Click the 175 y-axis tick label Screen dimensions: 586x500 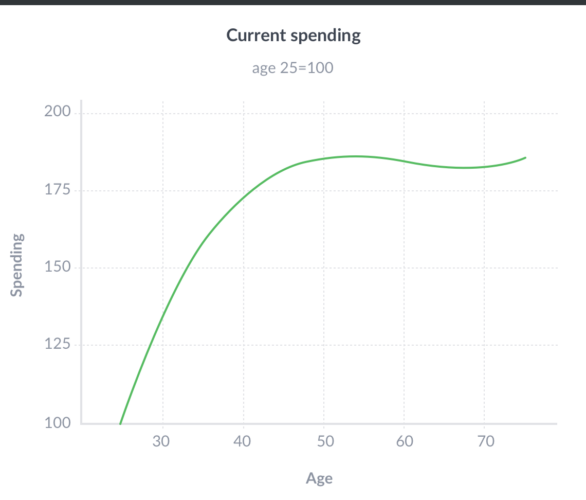57,189
